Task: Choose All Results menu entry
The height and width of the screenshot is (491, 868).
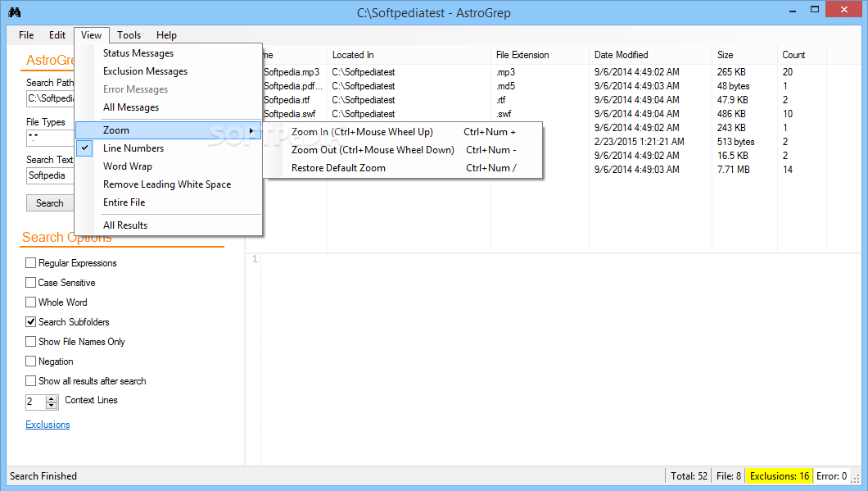Action: [x=169, y=225]
